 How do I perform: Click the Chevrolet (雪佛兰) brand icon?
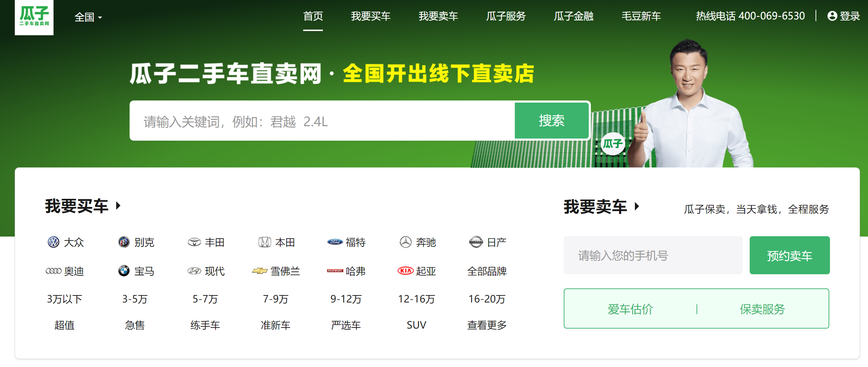point(261,271)
